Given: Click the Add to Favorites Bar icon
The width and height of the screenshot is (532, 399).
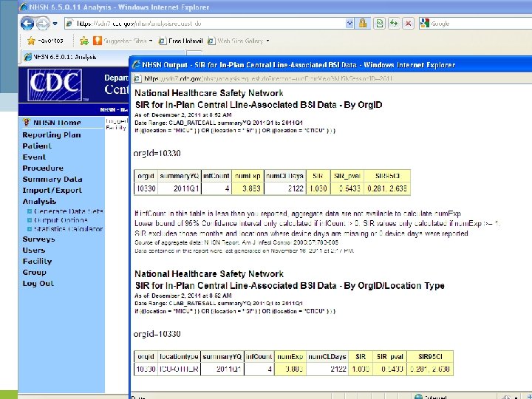Looking at the screenshot, I should click(84, 41).
